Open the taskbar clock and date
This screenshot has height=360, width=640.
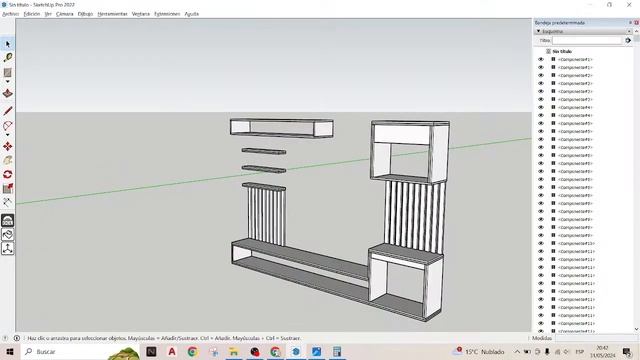602,351
